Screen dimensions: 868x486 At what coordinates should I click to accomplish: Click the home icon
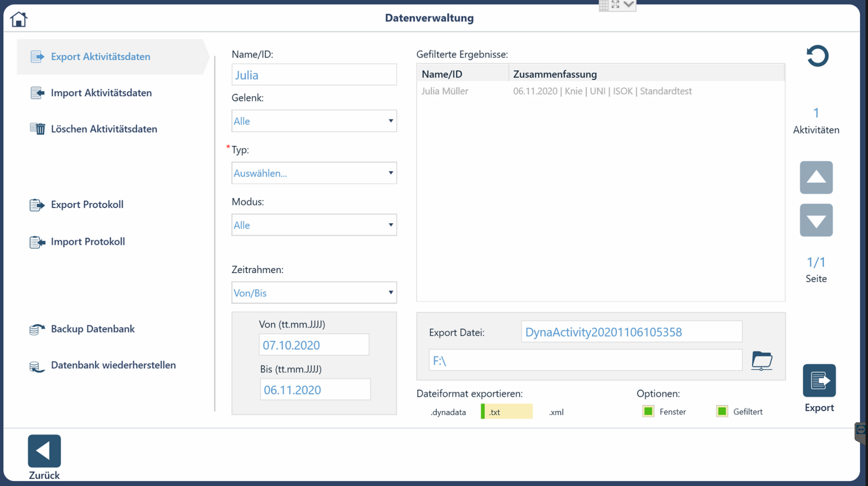pyautogui.click(x=18, y=20)
